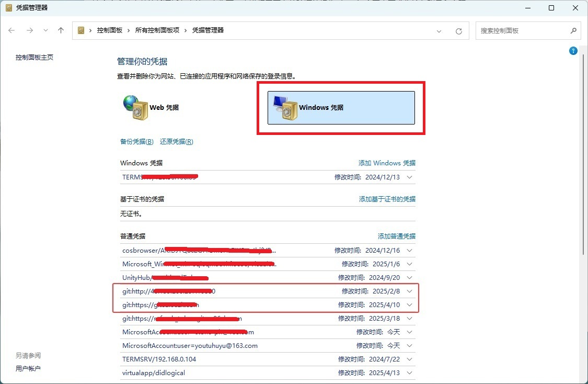Viewport: 588px width, 384px height.
Task: Click the Forward navigation arrow
Action: (x=30, y=30)
